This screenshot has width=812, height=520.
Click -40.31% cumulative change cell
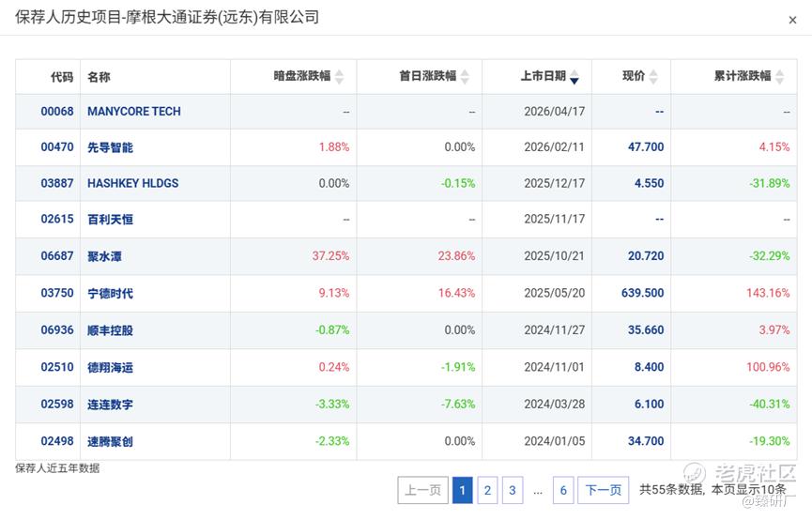tap(770, 404)
